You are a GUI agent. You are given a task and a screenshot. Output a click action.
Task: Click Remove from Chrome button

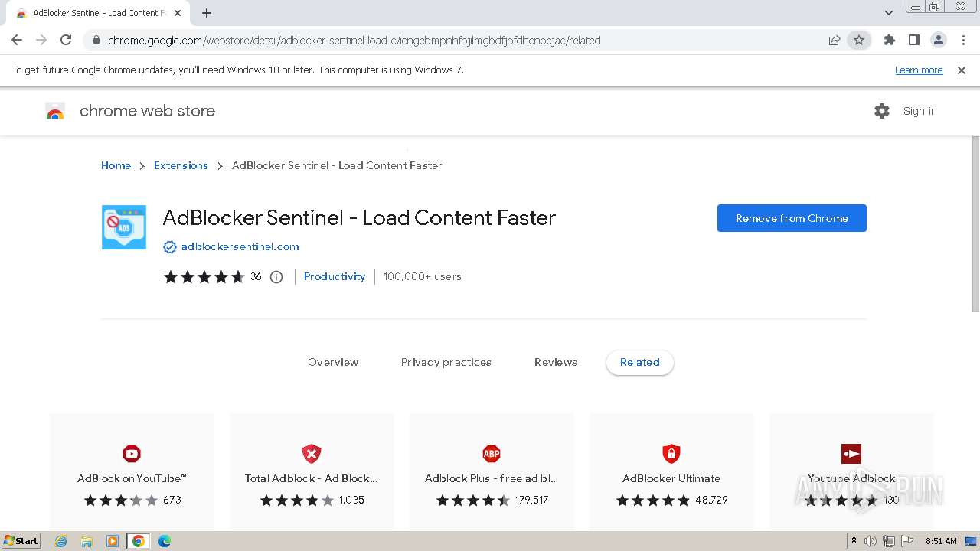coord(792,218)
